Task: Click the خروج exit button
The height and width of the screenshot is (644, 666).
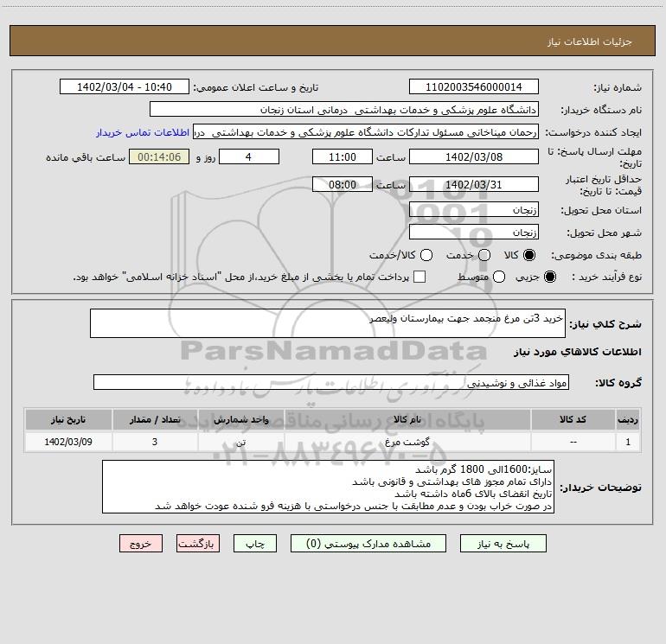Action: click(141, 544)
